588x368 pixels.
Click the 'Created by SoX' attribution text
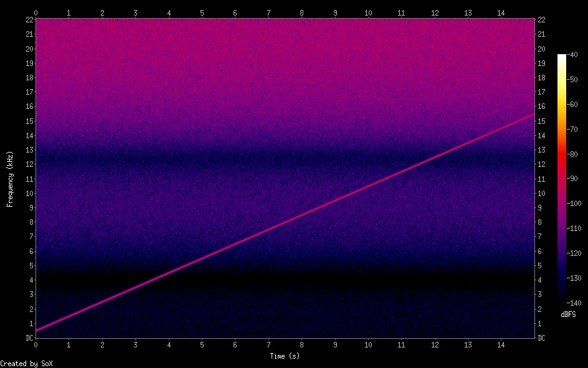(26, 364)
